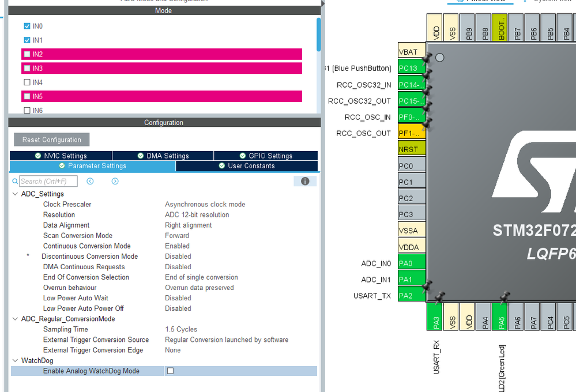Collapse the ADC_Settings group
576x392 pixels.
click(x=15, y=194)
